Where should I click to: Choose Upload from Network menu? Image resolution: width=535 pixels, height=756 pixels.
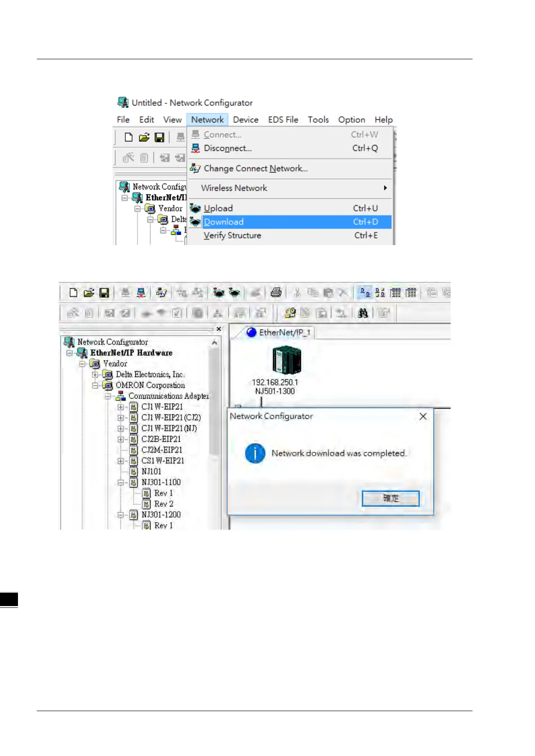[x=290, y=208]
